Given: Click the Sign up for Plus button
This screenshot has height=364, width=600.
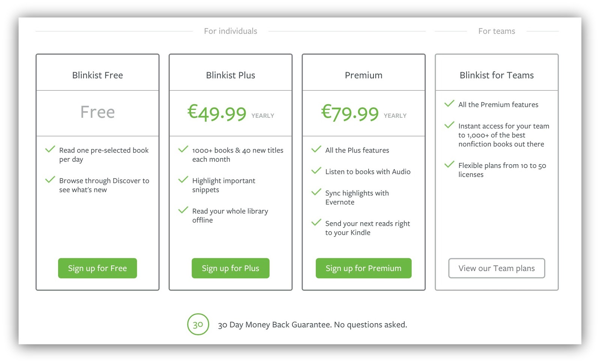Looking at the screenshot, I should 231,268.
